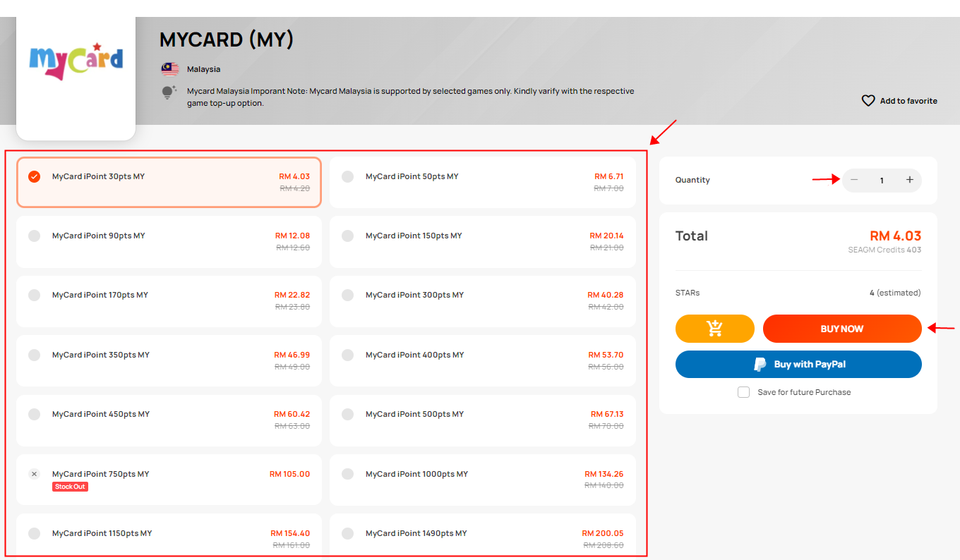Click the Buy with PayPal button
Viewport: 960px width, 560px height.
click(798, 365)
